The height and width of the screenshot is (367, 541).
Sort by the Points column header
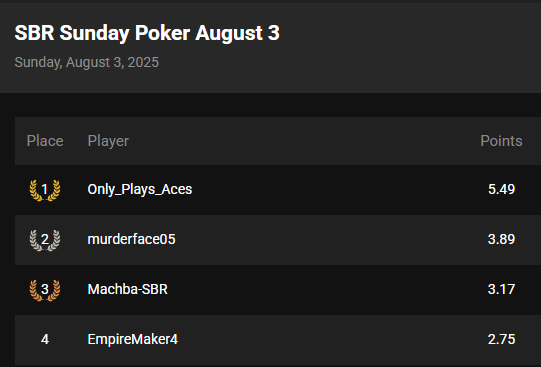point(501,141)
